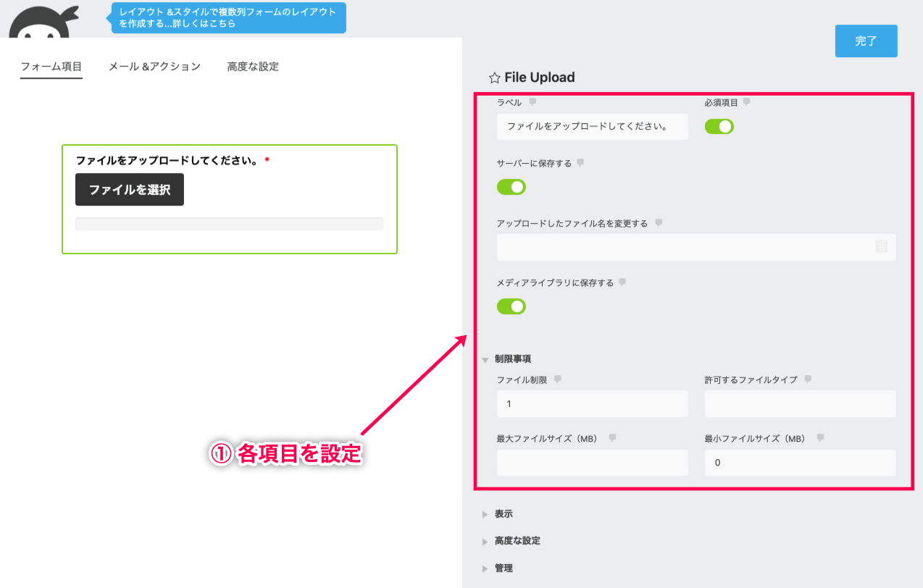Click the アップロードしたファイル名を変更する input field

696,247
